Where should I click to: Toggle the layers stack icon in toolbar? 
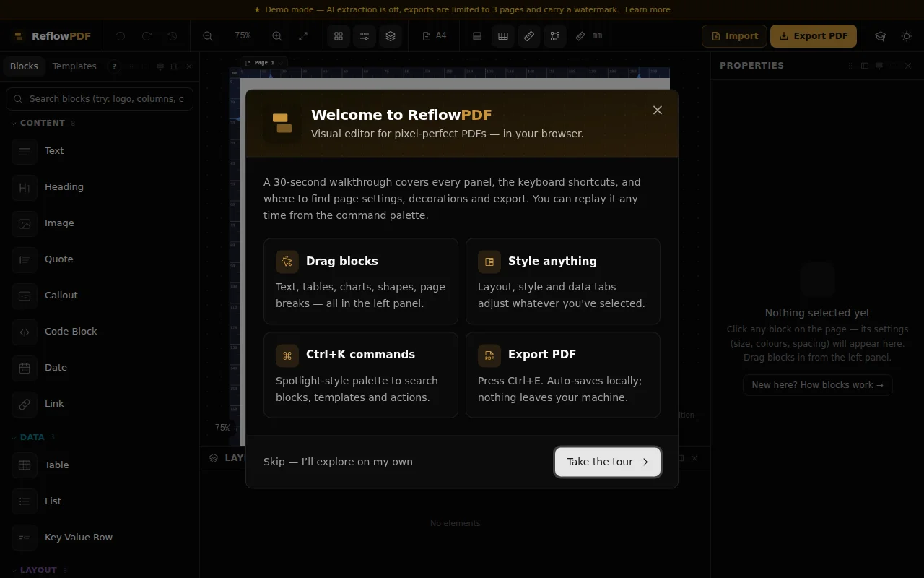pyautogui.click(x=391, y=36)
